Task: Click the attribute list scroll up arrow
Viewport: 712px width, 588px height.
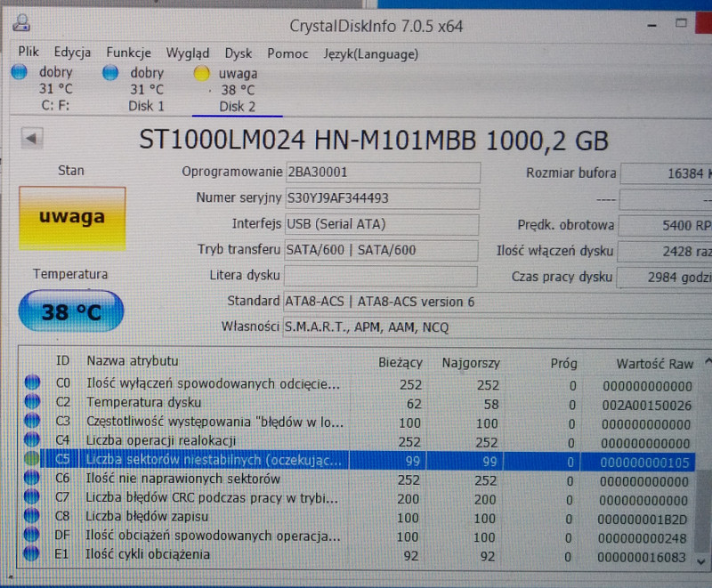Action: (708, 361)
